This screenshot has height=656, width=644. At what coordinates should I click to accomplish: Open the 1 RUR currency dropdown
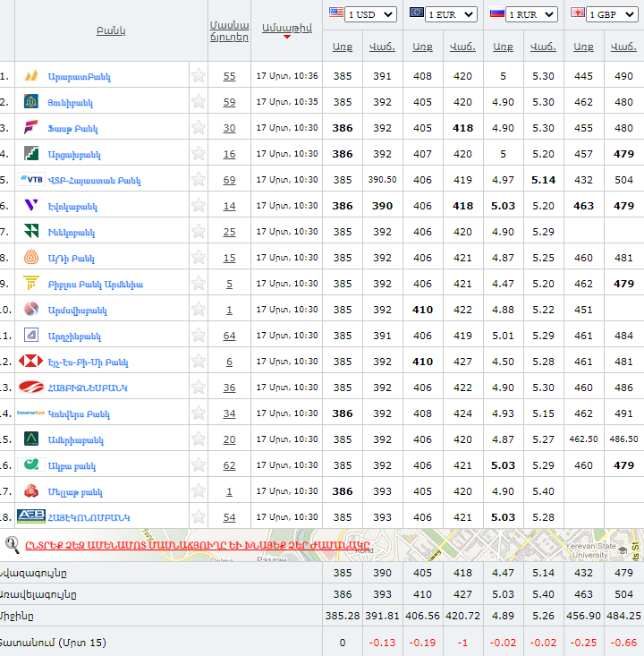[x=531, y=14]
